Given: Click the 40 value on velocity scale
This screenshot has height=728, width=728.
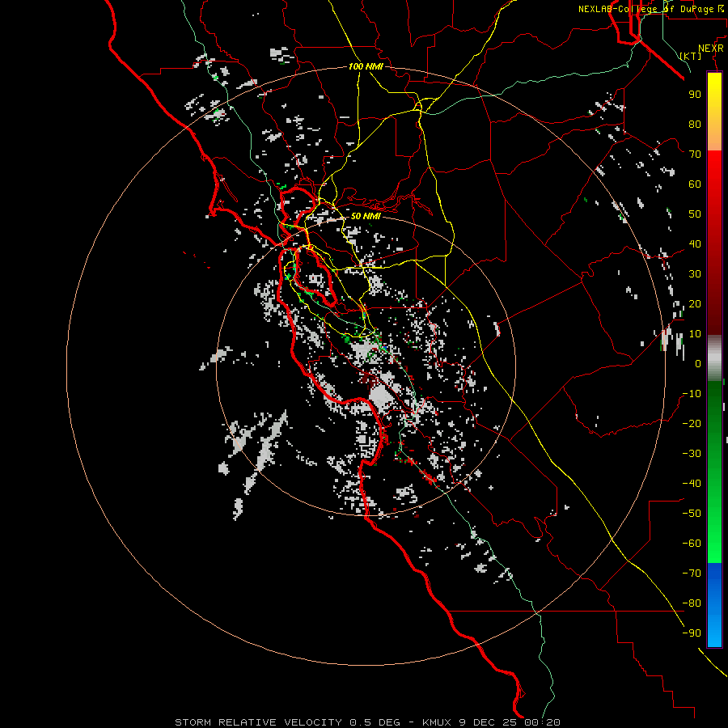Looking at the screenshot, I should [x=695, y=243].
